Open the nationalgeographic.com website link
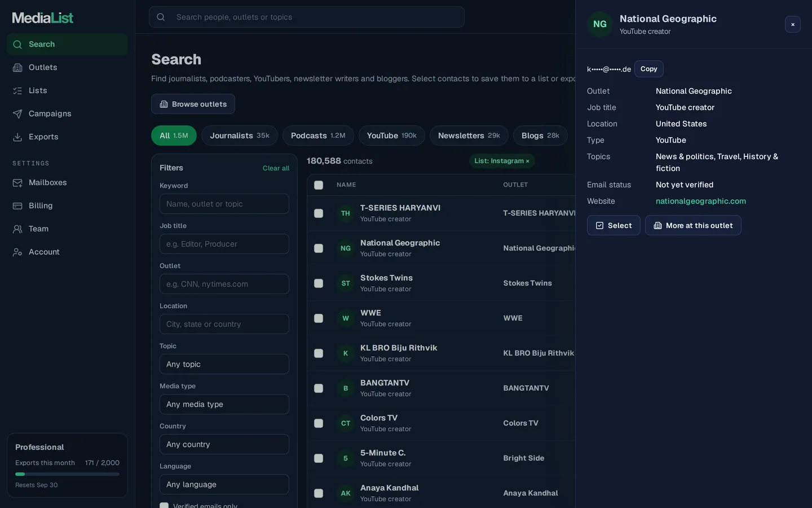Image resolution: width=812 pixels, height=508 pixels. click(x=701, y=201)
